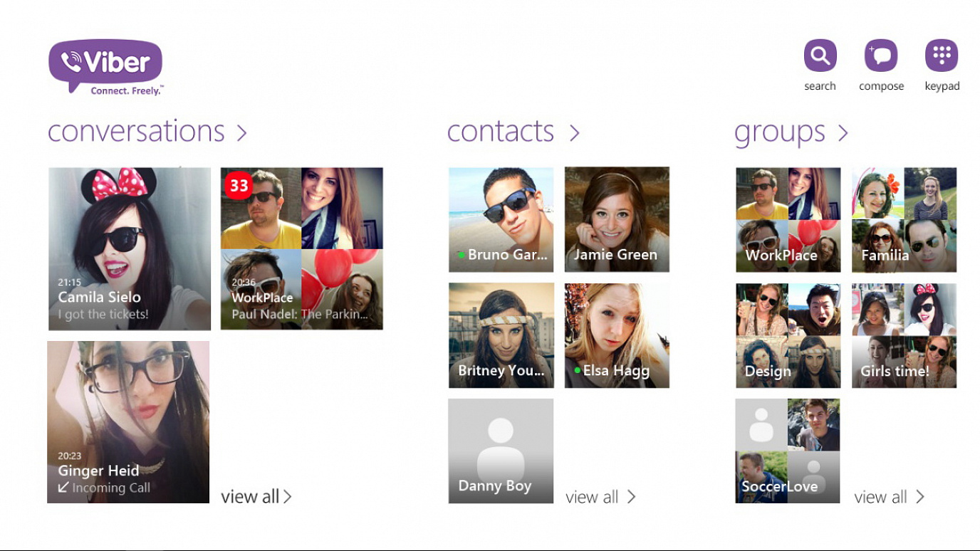View all groups

coord(889,497)
